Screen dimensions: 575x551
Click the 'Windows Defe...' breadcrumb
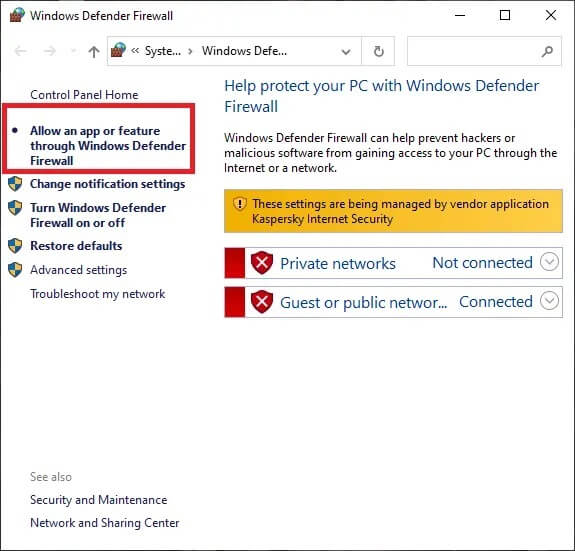tap(244, 51)
